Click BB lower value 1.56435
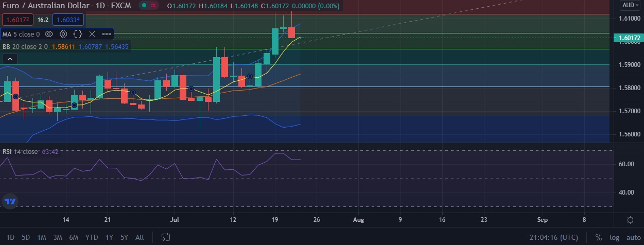The height and width of the screenshot is (245, 644). [117, 46]
